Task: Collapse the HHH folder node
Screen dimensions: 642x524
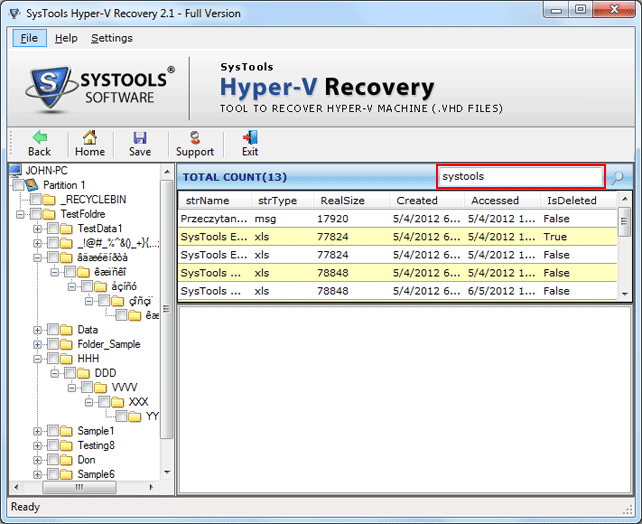Action: click(x=38, y=359)
